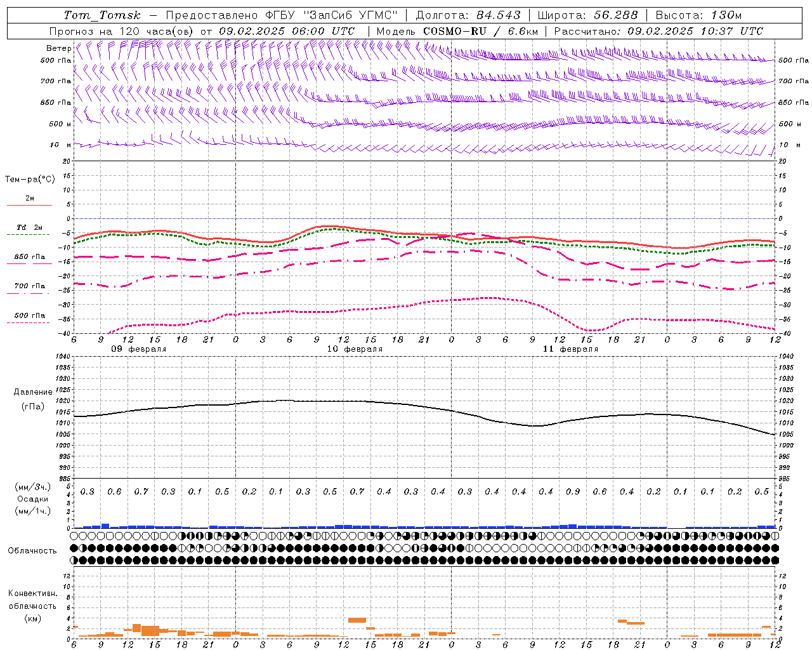The width and height of the screenshot is (812, 650).
Task: Click the 0.9 precipitation value
Action: point(573,492)
